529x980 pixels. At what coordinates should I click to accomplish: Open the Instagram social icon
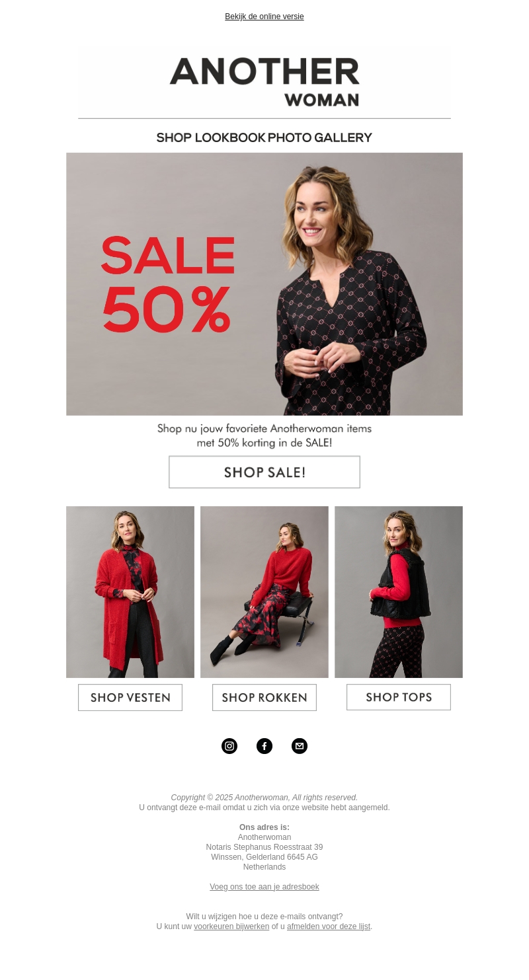click(229, 746)
